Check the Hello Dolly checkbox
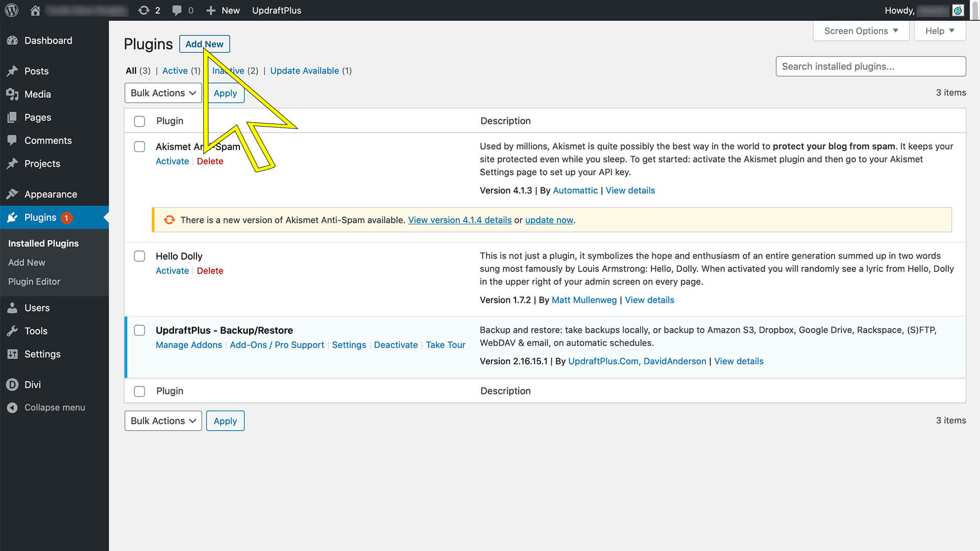The width and height of the screenshot is (980, 551). (x=140, y=256)
